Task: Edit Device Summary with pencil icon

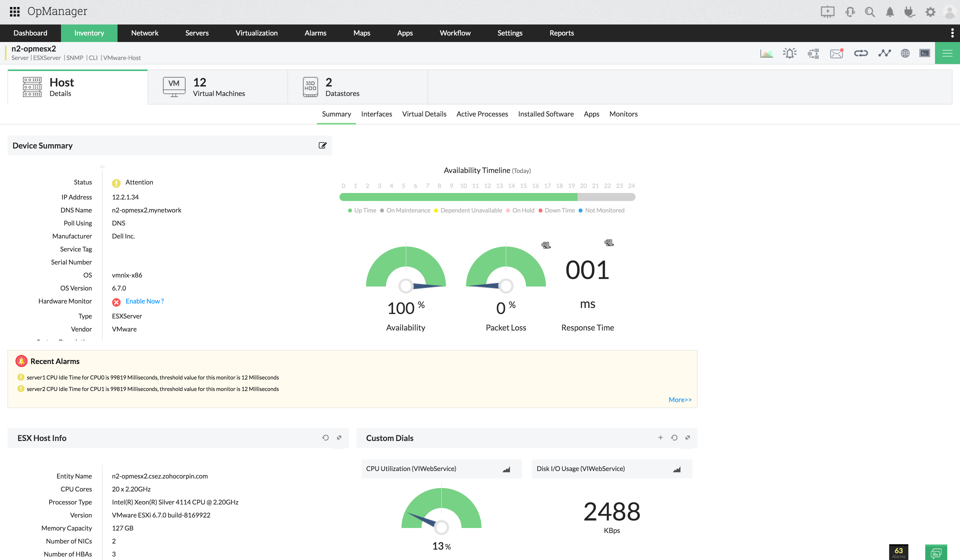Action: pos(322,145)
